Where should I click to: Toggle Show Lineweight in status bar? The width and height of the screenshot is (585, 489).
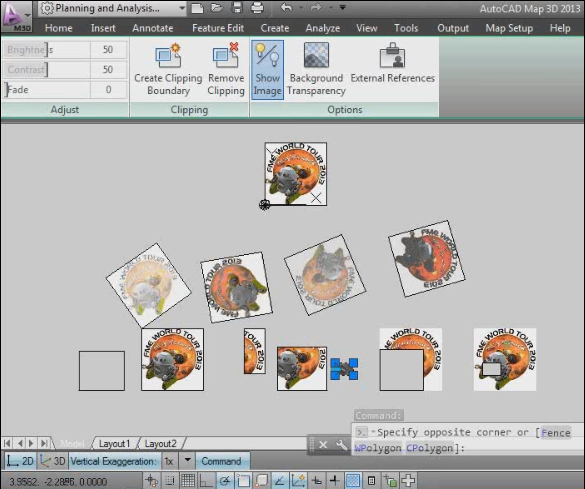(x=335, y=481)
